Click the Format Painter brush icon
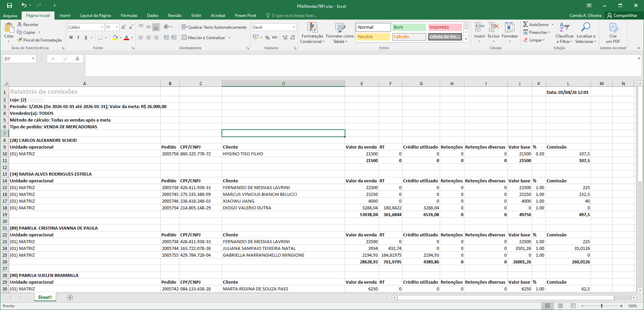644x310 pixels. pos(20,40)
